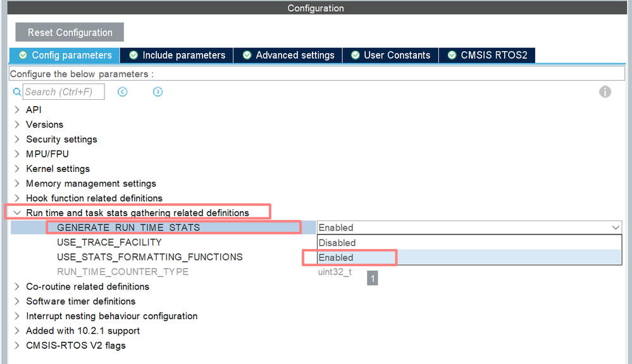Switch to CMSIS RTOS2 tab
The height and width of the screenshot is (364, 632).
(487, 55)
